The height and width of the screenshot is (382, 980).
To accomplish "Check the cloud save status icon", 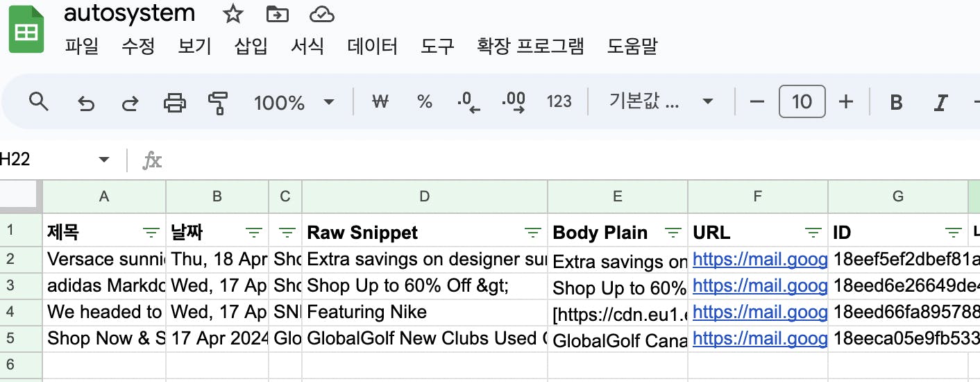I will [x=321, y=13].
